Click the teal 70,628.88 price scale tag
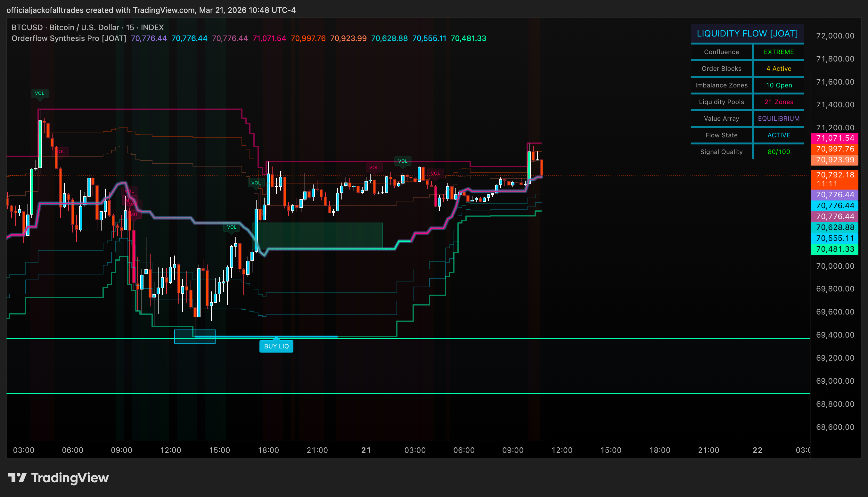Viewport: 868px width, 497px height. click(x=835, y=228)
